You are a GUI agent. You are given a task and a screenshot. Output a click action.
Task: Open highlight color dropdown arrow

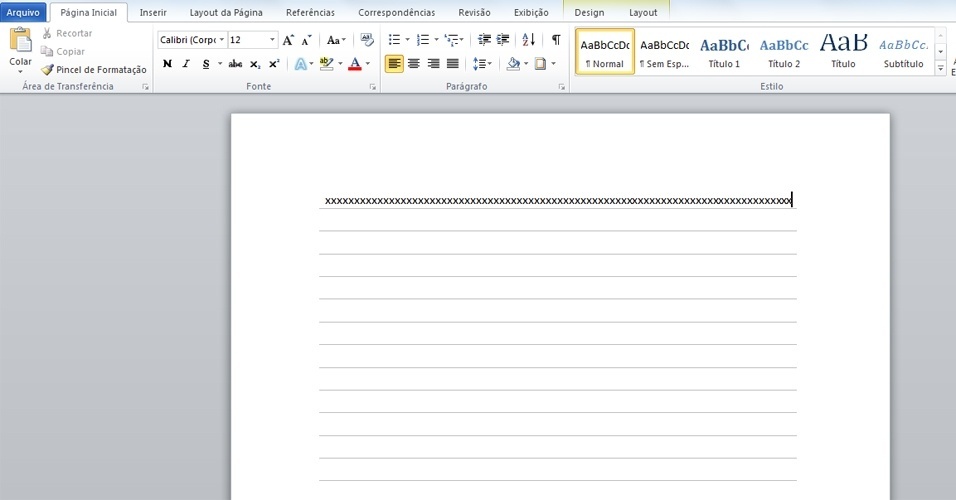point(340,63)
